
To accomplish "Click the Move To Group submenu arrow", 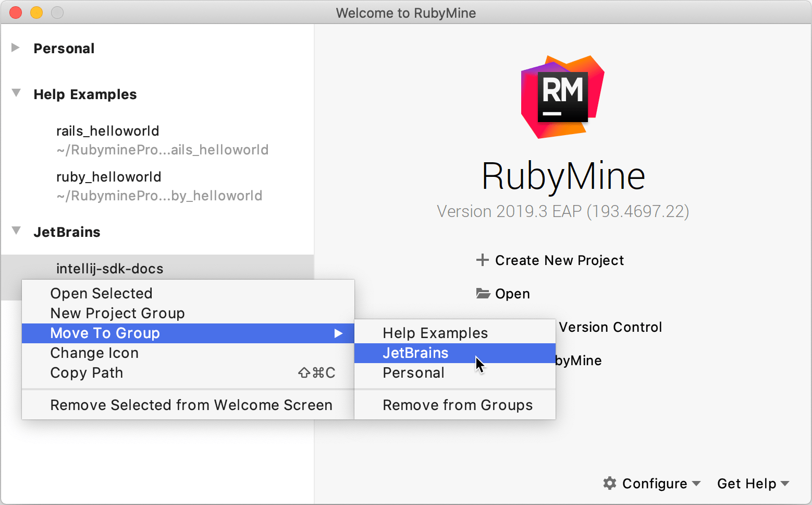I will [x=338, y=333].
